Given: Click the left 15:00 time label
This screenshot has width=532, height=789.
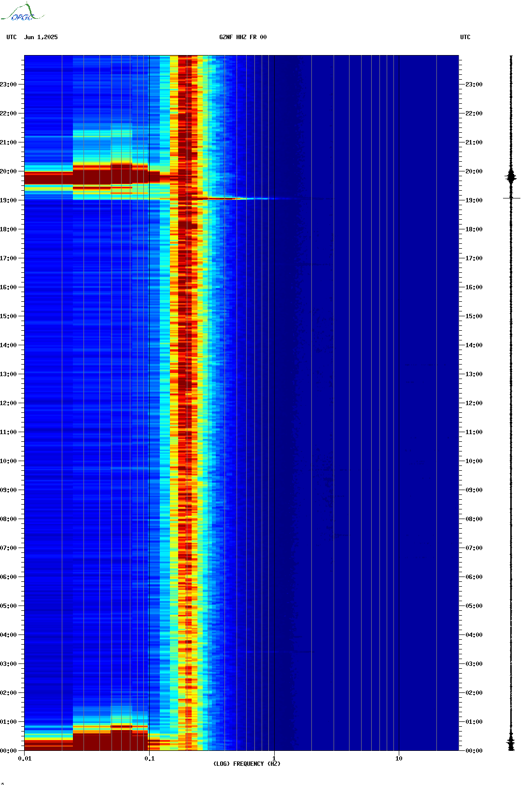Looking at the screenshot, I should 9,316.
